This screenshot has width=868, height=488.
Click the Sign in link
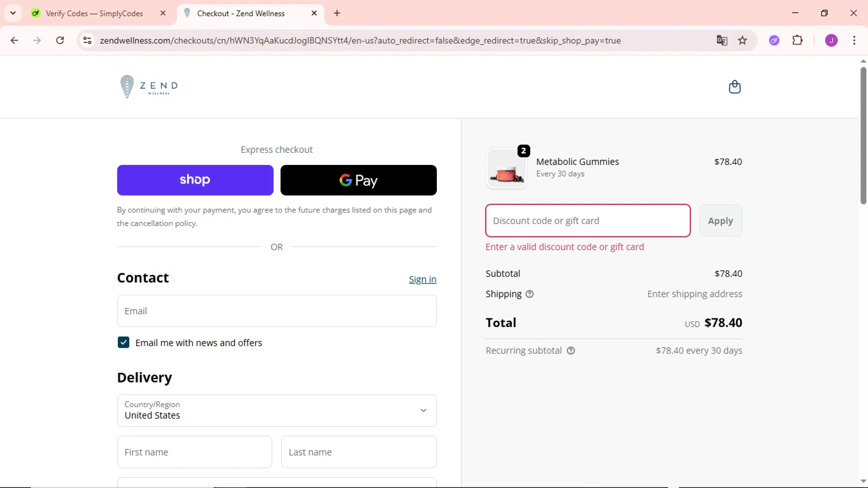(x=422, y=280)
